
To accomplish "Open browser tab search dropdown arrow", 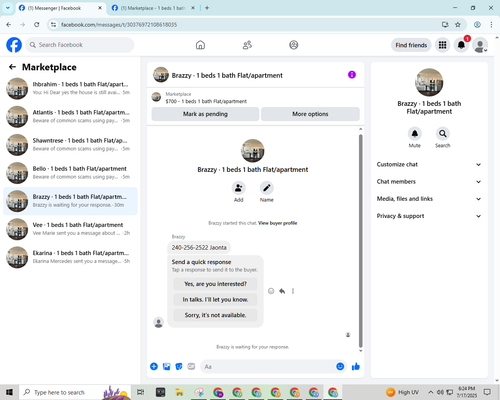I will (8, 8).
